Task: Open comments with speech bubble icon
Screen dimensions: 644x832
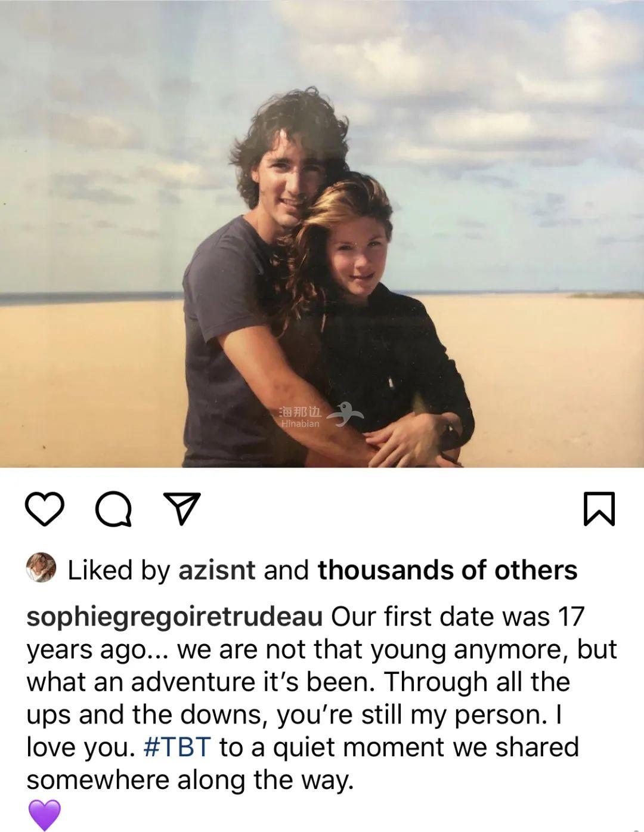Action: (x=114, y=509)
